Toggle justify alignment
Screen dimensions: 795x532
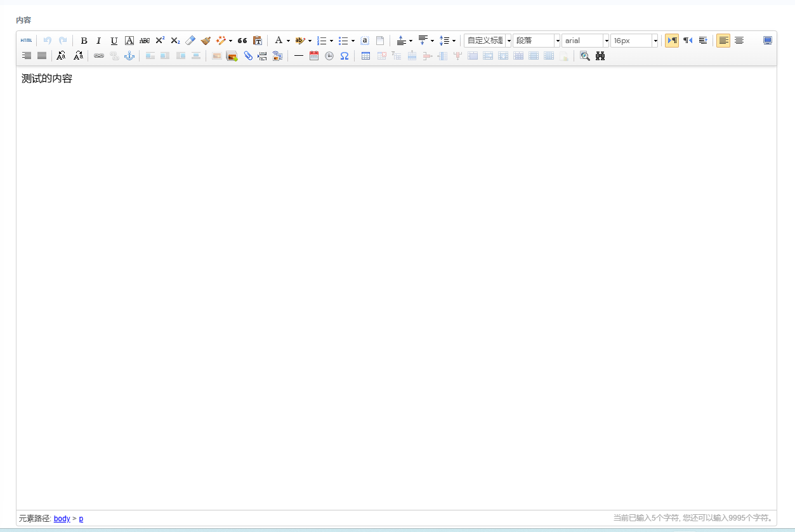(42, 56)
